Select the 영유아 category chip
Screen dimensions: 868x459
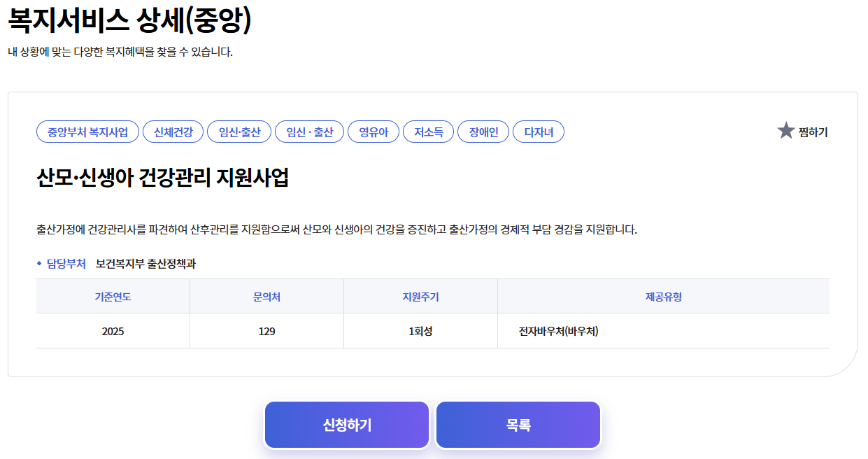click(x=373, y=132)
